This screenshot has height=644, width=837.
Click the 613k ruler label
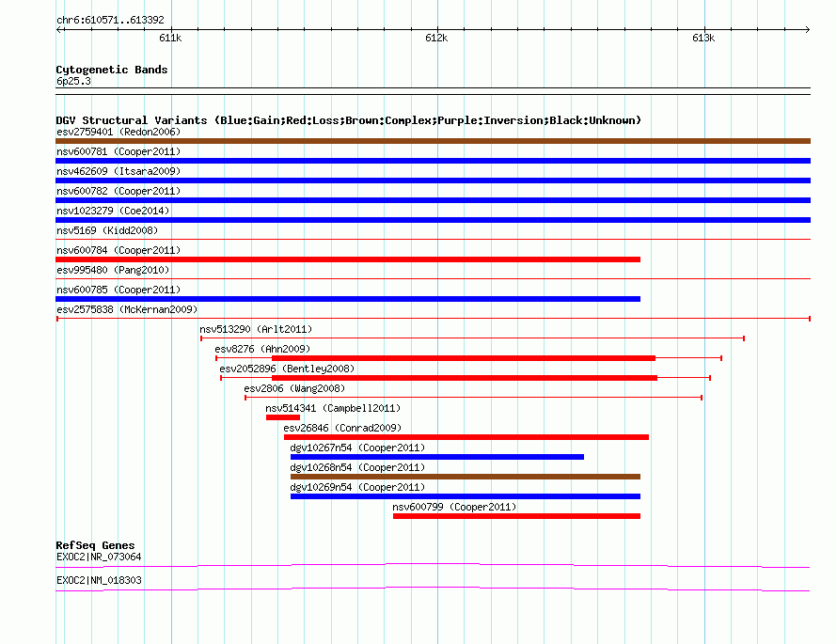pyautogui.click(x=703, y=38)
